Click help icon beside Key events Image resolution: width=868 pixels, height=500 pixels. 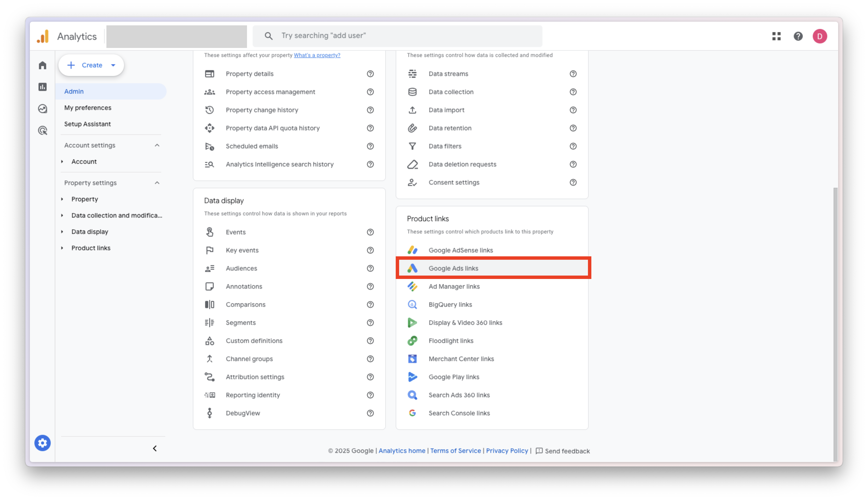tap(370, 250)
